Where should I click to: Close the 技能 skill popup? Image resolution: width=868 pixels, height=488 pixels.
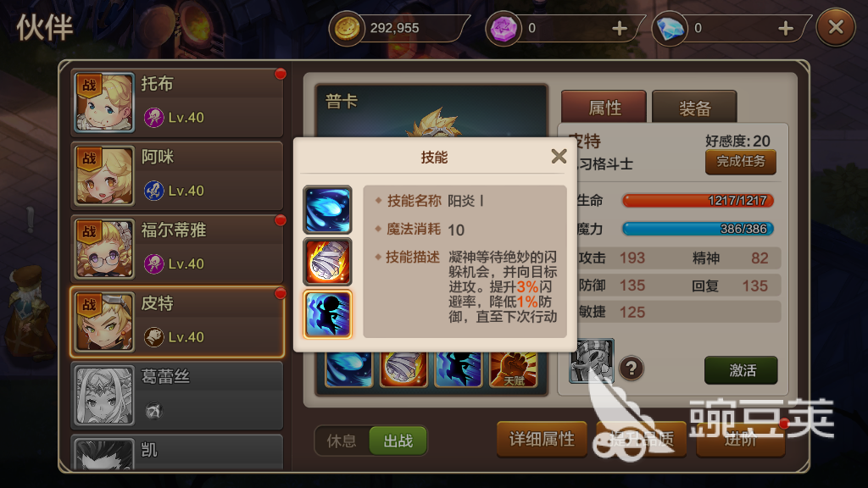559,157
